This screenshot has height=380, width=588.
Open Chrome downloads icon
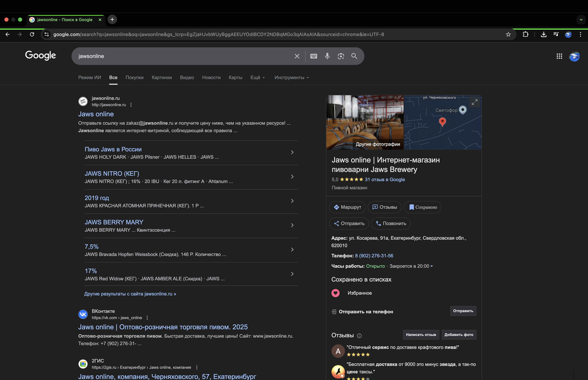[544, 34]
